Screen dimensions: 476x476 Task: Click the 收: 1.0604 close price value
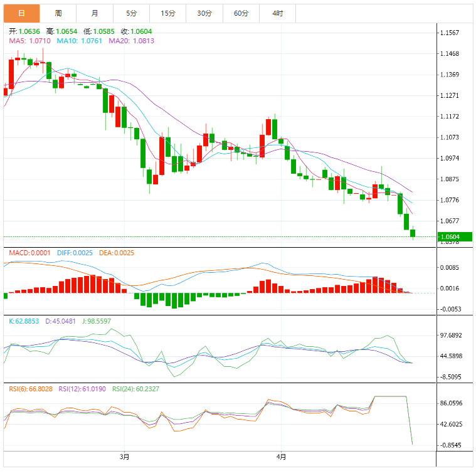(136, 31)
